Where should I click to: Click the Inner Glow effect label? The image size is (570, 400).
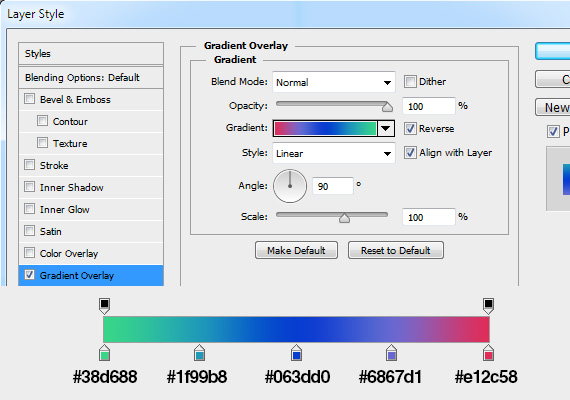point(65,210)
